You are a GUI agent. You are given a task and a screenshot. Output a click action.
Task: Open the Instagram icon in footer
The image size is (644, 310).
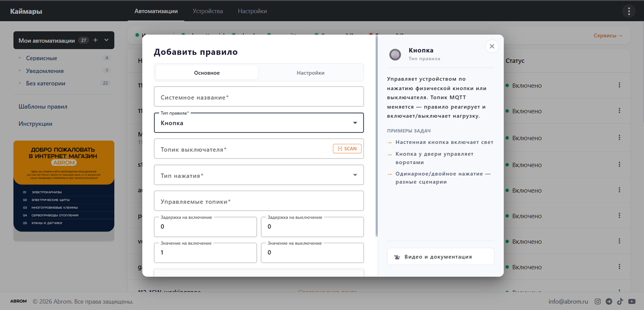pyautogui.click(x=597, y=301)
